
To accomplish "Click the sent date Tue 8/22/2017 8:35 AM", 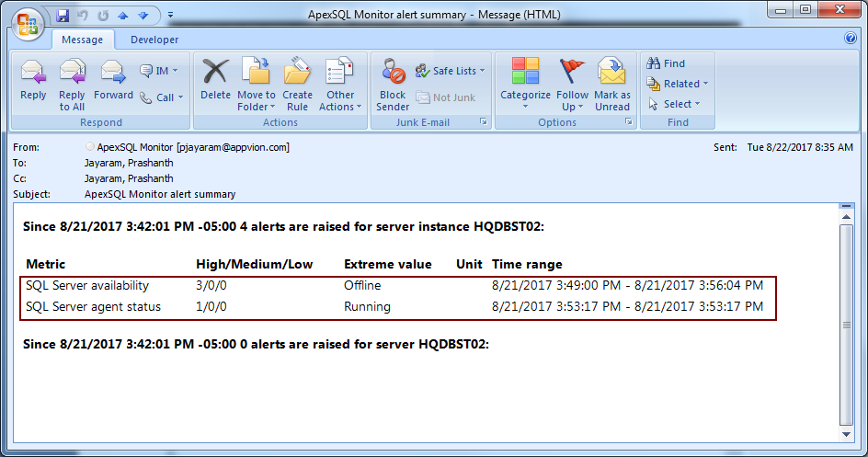I will coord(800,147).
